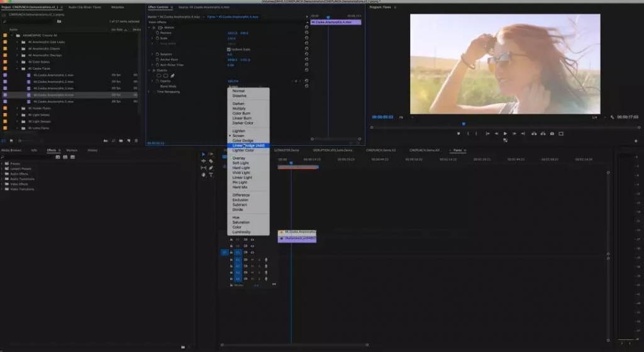The width and height of the screenshot is (644, 352).
Task: Toggle V1 track output eye icon
Action: pos(252,252)
